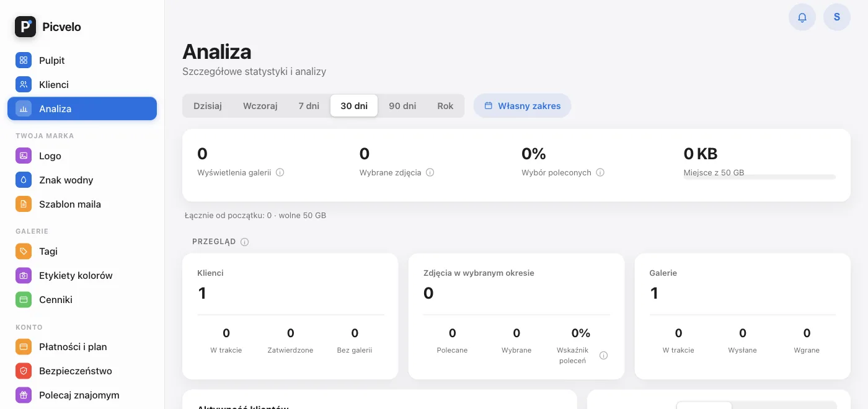Viewport: 868px width, 409px height.
Task: Click Zdjęcia w wybranym okresie card title
Action: (x=479, y=273)
